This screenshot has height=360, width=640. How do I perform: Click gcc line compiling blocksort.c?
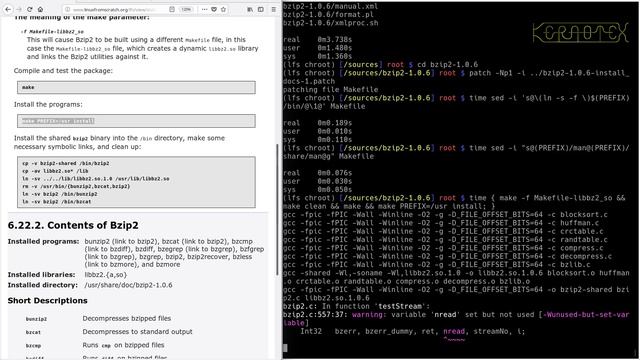445,214
